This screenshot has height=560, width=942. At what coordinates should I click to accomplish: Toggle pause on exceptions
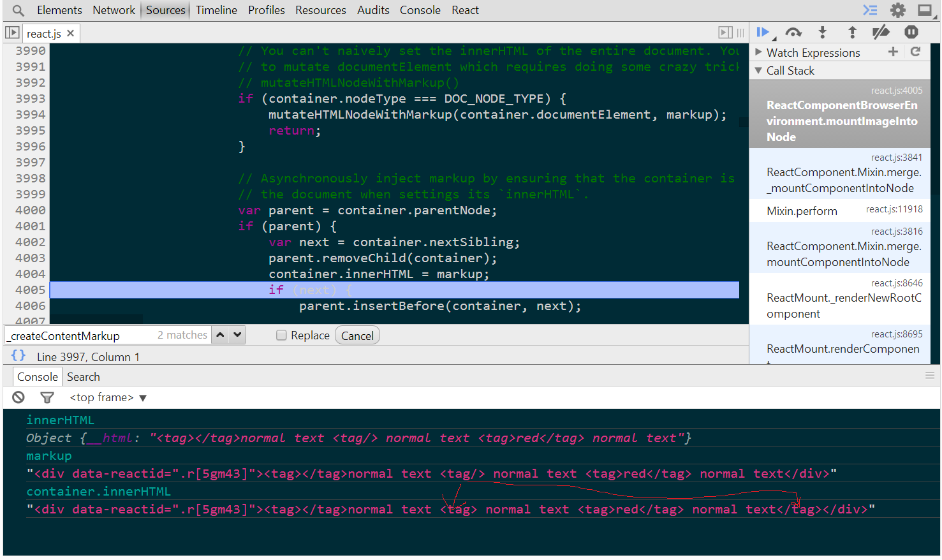(x=911, y=33)
